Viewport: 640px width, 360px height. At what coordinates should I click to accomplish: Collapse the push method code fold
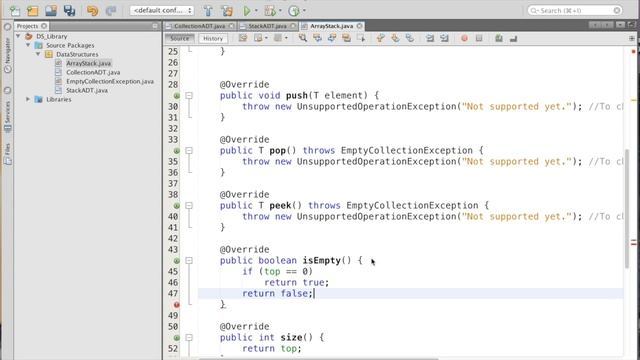click(x=189, y=96)
